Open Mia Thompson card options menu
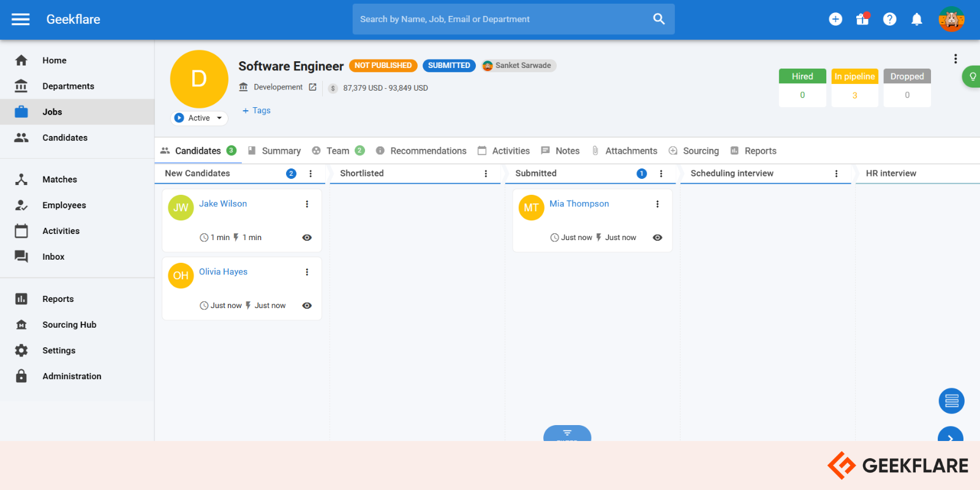The height and width of the screenshot is (490, 980). point(657,204)
